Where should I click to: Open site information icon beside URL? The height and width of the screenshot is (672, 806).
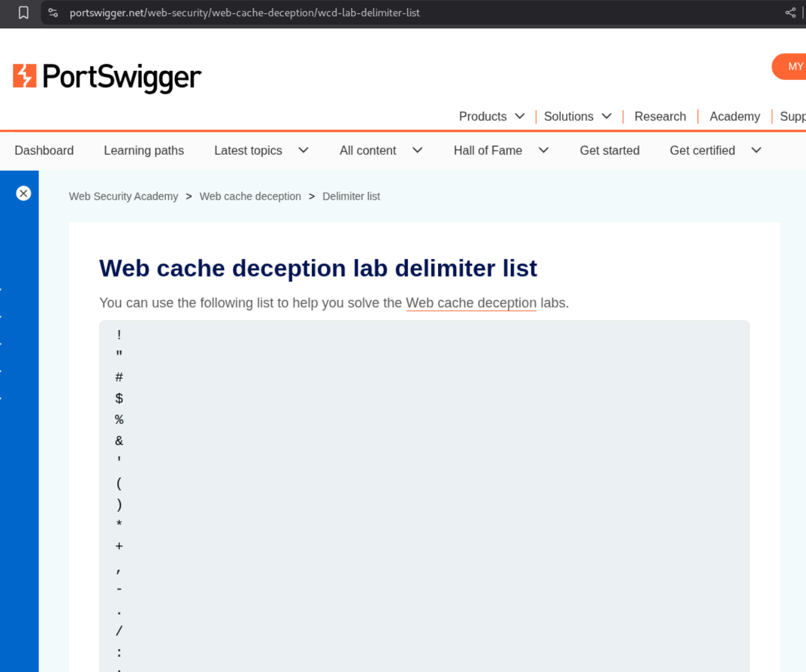point(53,13)
